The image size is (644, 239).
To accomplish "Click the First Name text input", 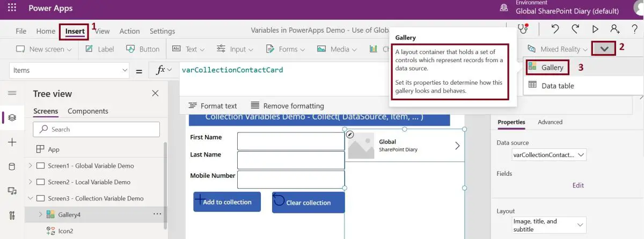I will pos(290,141).
